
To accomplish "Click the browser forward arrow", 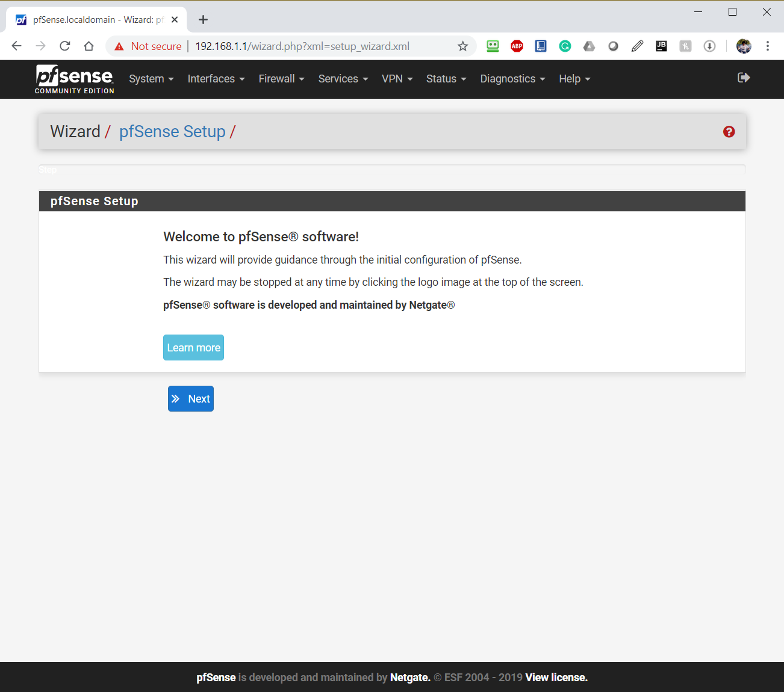I will click(x=41, y=46).
